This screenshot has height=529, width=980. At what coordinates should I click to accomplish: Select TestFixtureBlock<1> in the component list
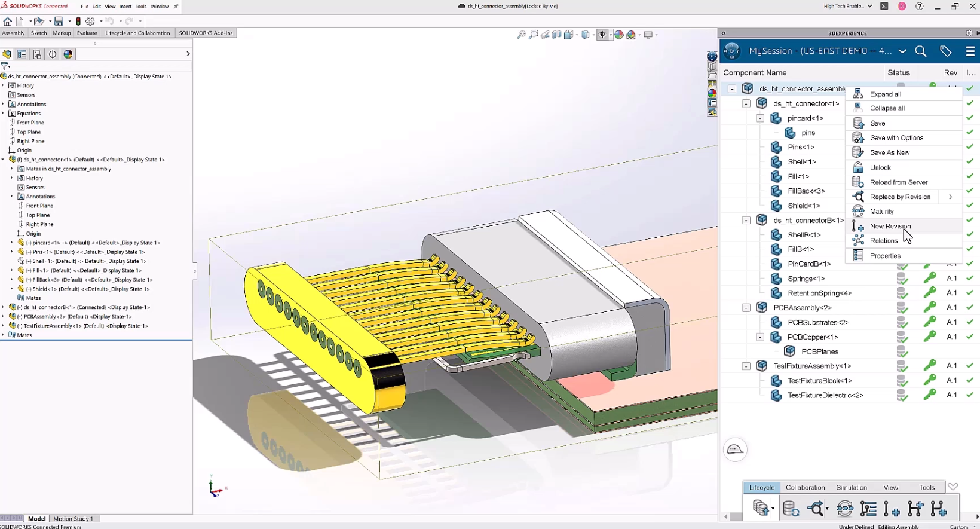(819, 381)
